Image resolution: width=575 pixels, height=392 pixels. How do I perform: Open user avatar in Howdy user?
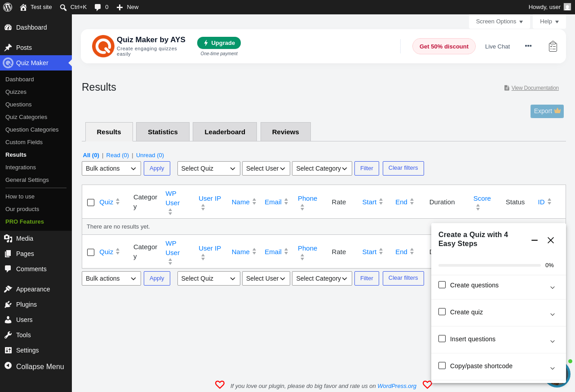pos(567,7)
